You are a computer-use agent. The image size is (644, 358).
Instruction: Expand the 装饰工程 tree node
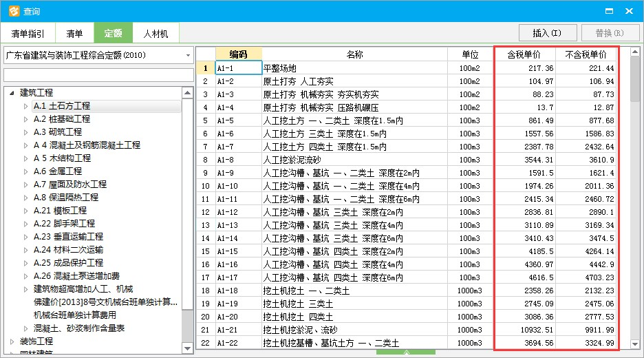pyautogui.click(x=12, y=341)
